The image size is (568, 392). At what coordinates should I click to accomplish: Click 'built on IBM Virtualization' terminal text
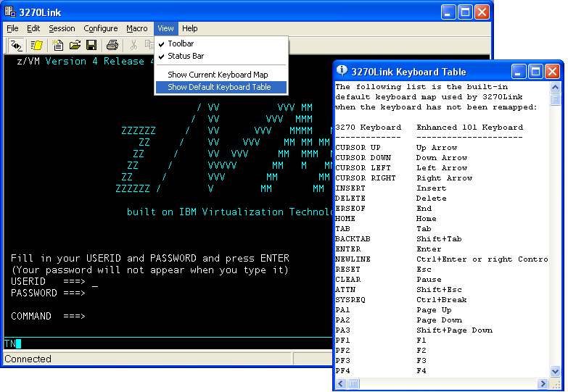[205, 212]
